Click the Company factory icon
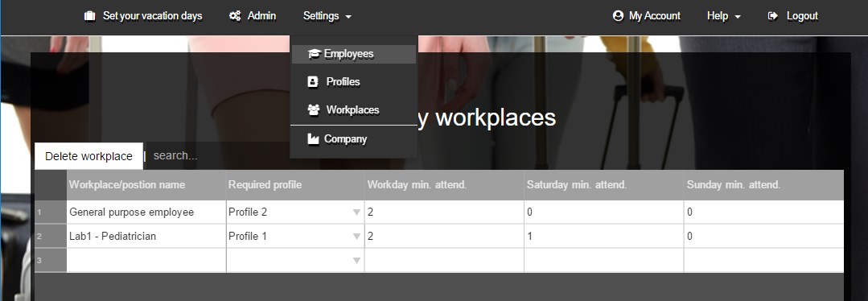The height and width of the screenshot is (301, 868). 313,139
